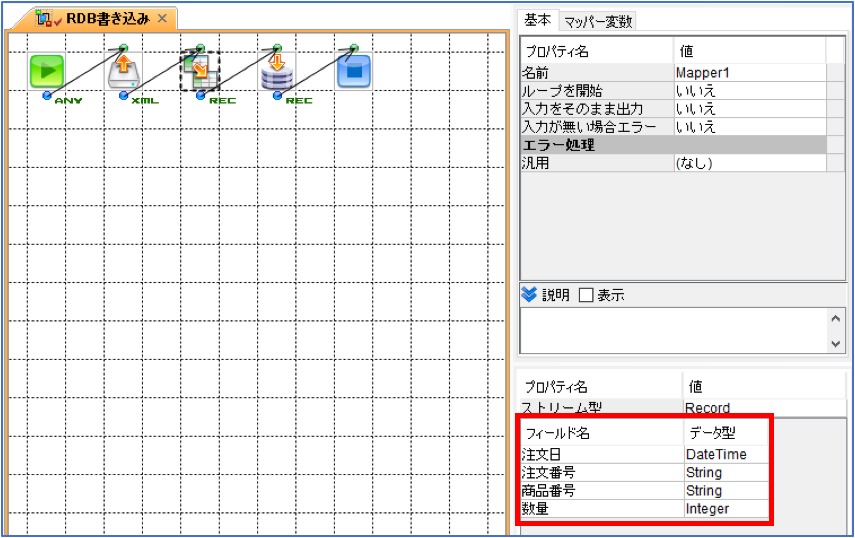Select the 入力が無い場合エラー property label
The height and width of the screenshot is (538, 855).
(597, 126)
